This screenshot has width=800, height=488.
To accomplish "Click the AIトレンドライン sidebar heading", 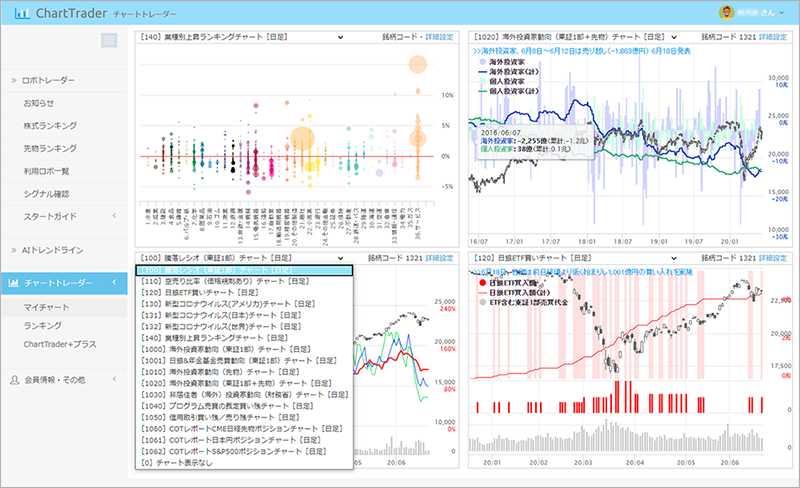I will point(53,250).
